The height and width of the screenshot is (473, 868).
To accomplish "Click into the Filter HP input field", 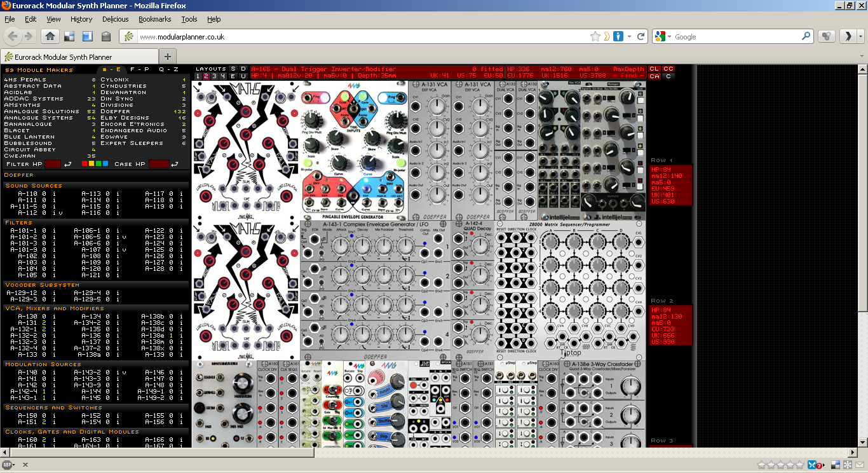I will pos(53,164).
